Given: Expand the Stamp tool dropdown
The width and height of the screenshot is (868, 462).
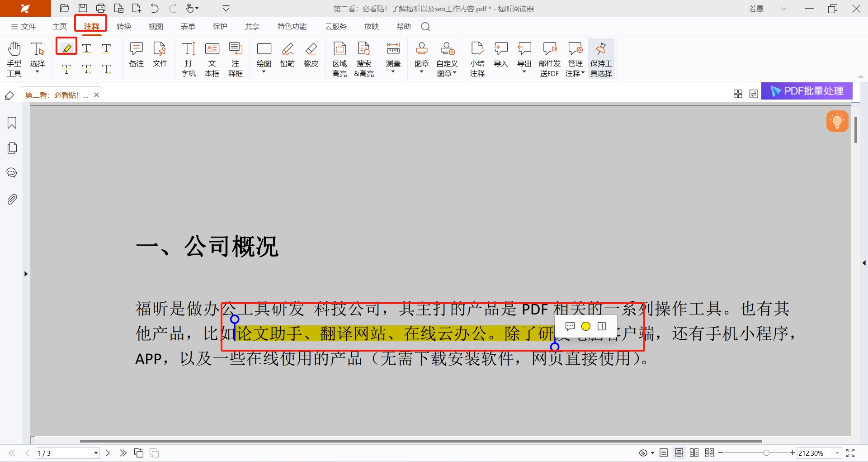Looking at the screenshot, I should click(x=421, y=72).
